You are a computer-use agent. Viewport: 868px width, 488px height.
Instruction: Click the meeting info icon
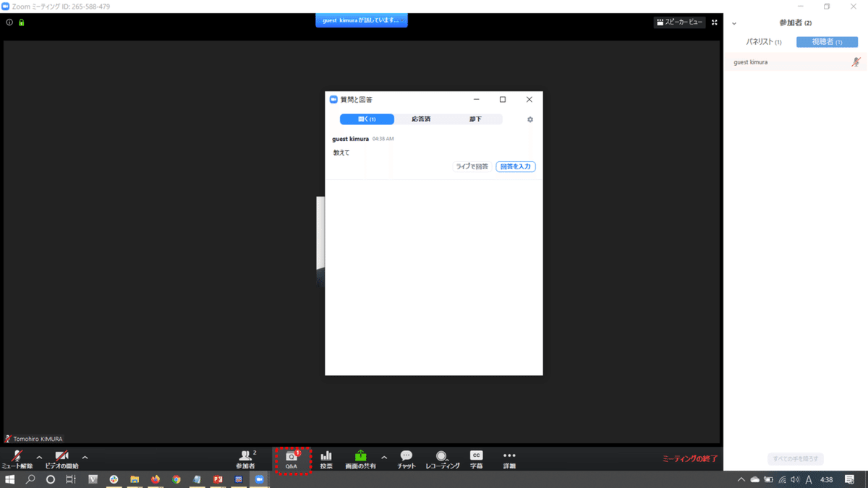(9, 22)
